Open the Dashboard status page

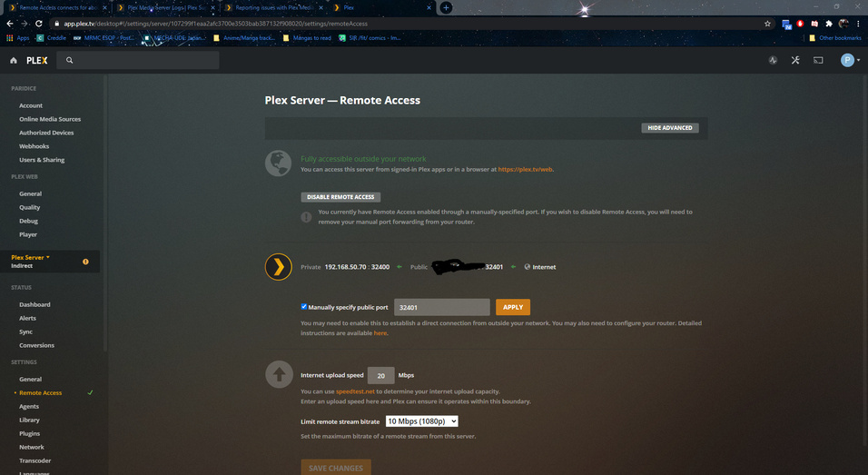[35, 304]
